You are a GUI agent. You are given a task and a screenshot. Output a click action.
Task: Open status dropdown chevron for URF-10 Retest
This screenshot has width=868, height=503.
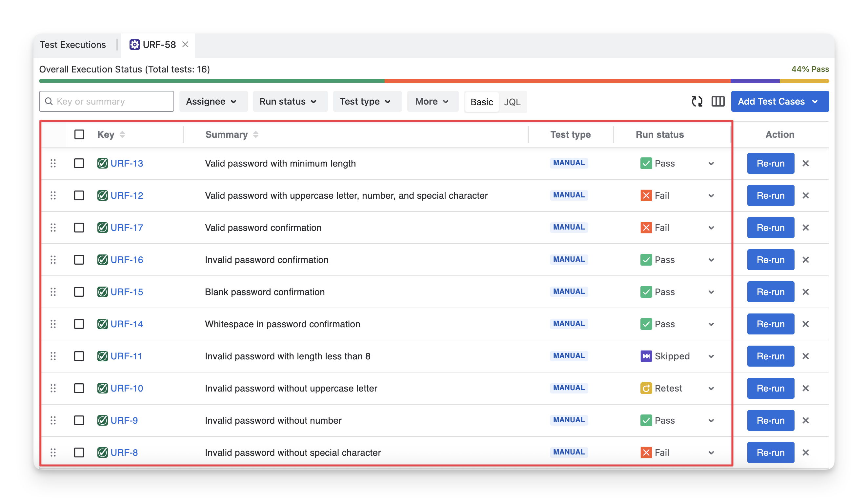711,389
